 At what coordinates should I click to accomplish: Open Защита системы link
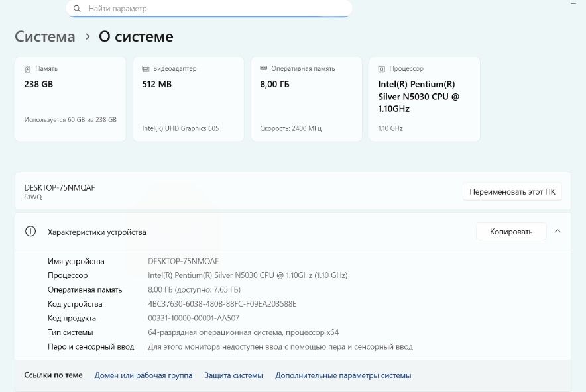coord(233,375)
